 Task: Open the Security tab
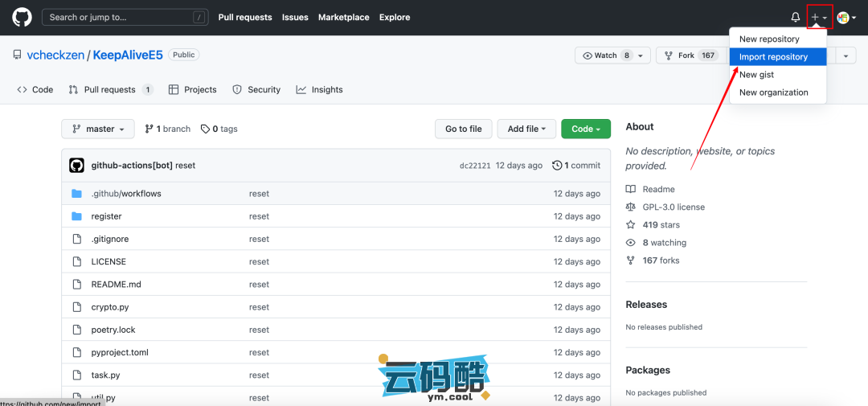coord(256,90)
